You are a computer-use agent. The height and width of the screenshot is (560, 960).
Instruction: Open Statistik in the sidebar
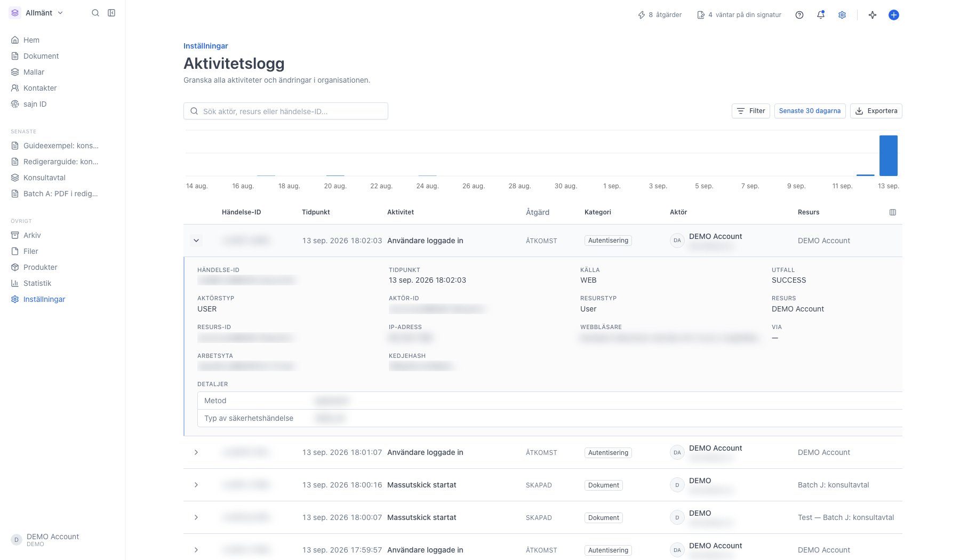coord(37,283)
